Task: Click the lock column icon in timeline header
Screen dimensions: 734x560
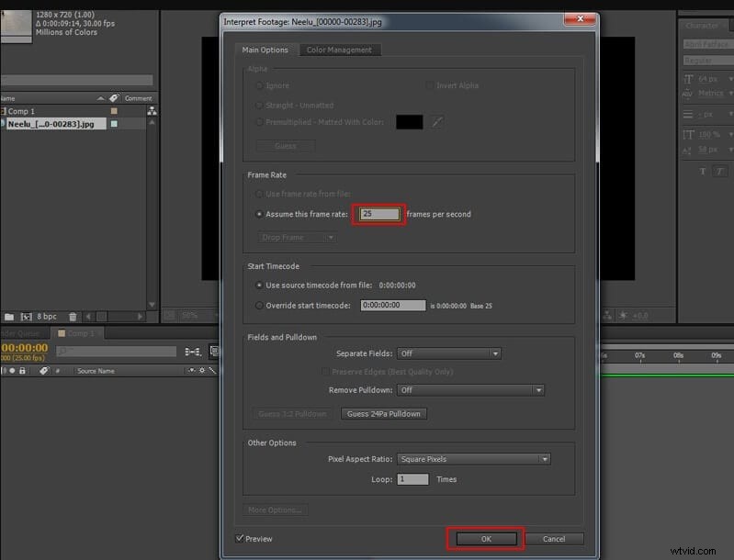Action: (22, 371)
